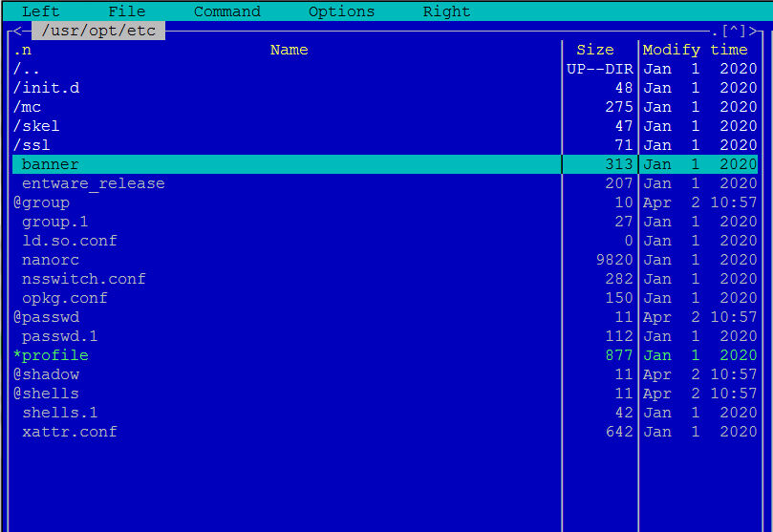Open the Left menu
This screenshot has height=532, width=773.
click(x=40, y=11)
